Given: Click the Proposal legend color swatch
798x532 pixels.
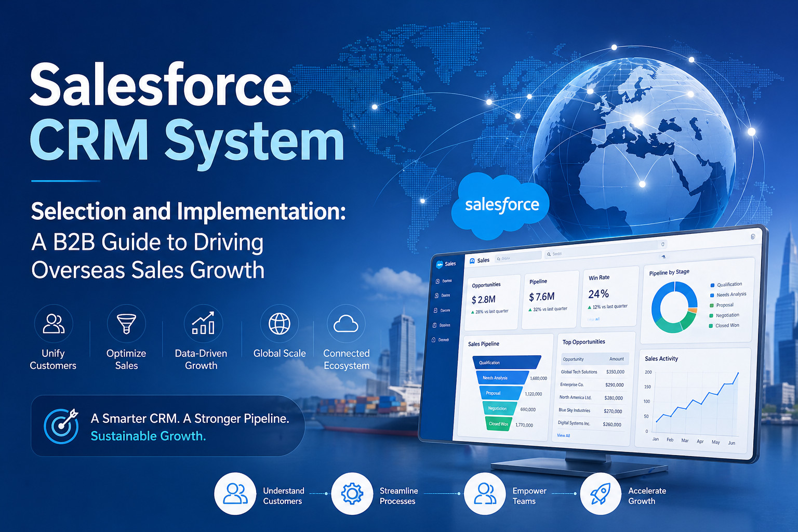Looking at the screenshot, I should pos(711,305).
